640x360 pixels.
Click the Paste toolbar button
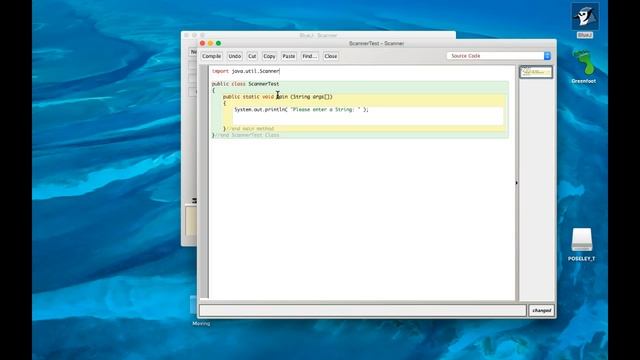289,56
